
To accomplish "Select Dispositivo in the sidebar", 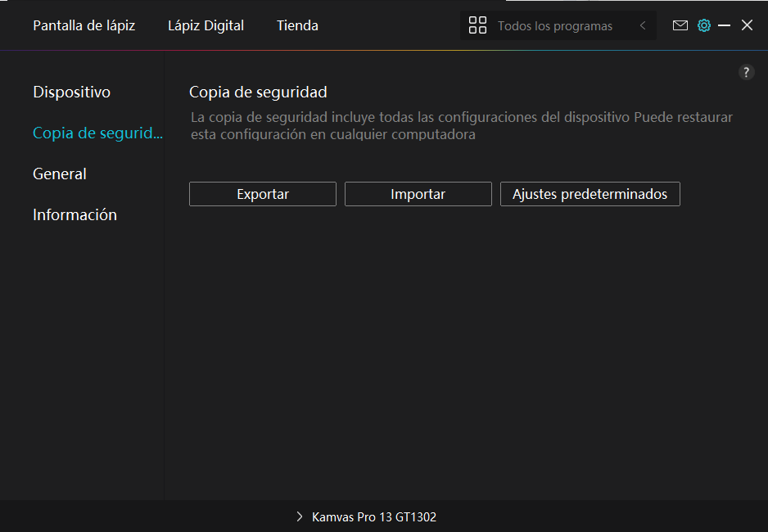I will tap(71, 92).
